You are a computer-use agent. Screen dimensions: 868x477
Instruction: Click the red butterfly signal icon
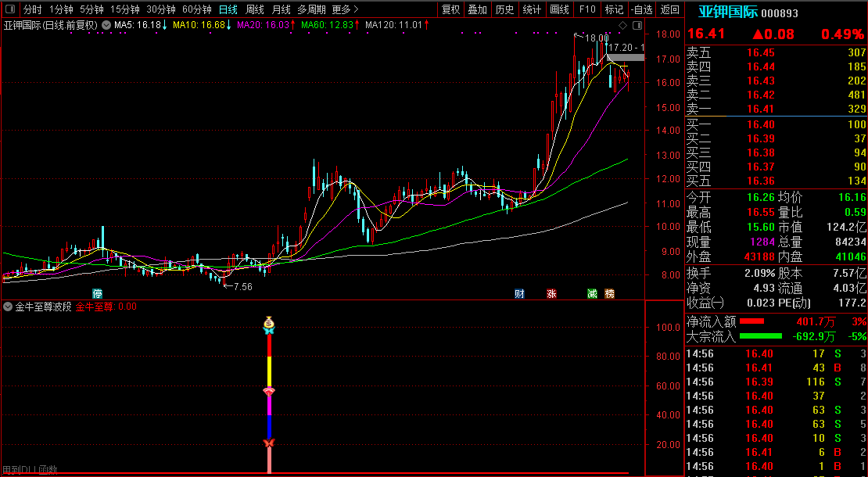(x=269, y=443)
